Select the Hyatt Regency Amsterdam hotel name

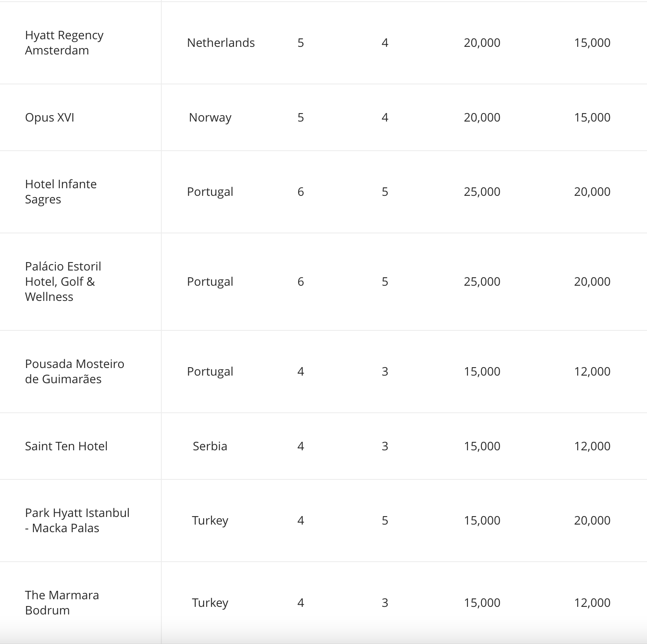click(x=64, y=43)
